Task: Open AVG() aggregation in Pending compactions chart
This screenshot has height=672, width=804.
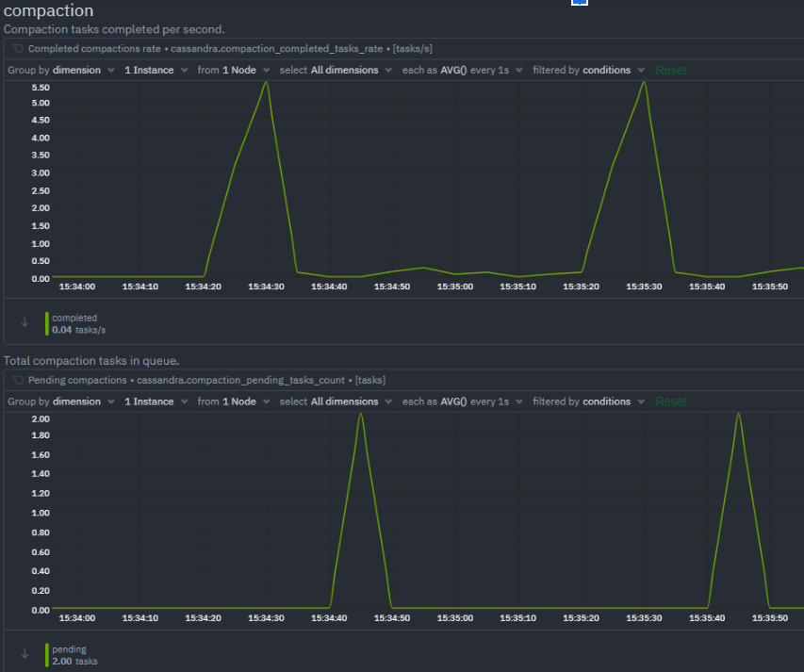Action: tap(462, 402)
